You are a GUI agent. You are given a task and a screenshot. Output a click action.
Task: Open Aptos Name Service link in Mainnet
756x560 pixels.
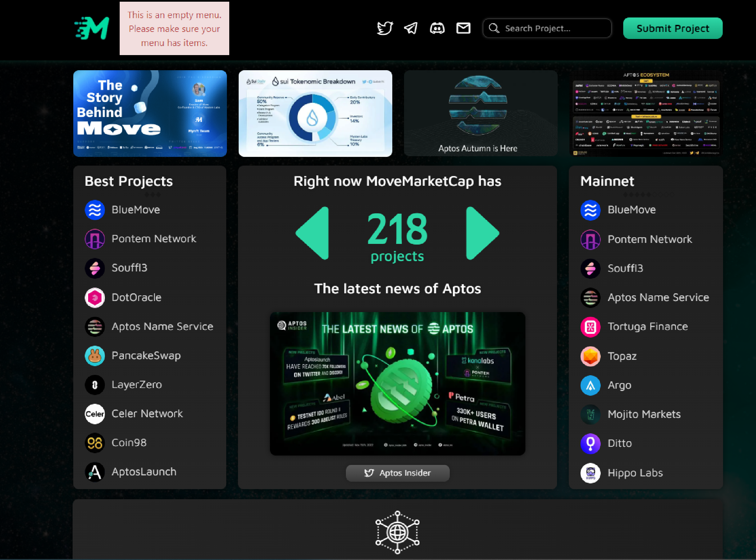click(658, 298)
